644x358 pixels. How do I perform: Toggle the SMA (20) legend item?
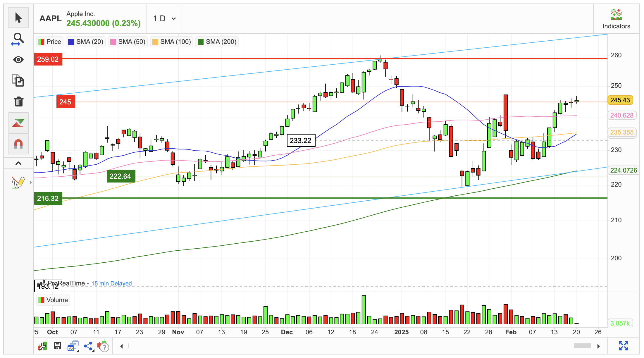[x=86, y=42]
